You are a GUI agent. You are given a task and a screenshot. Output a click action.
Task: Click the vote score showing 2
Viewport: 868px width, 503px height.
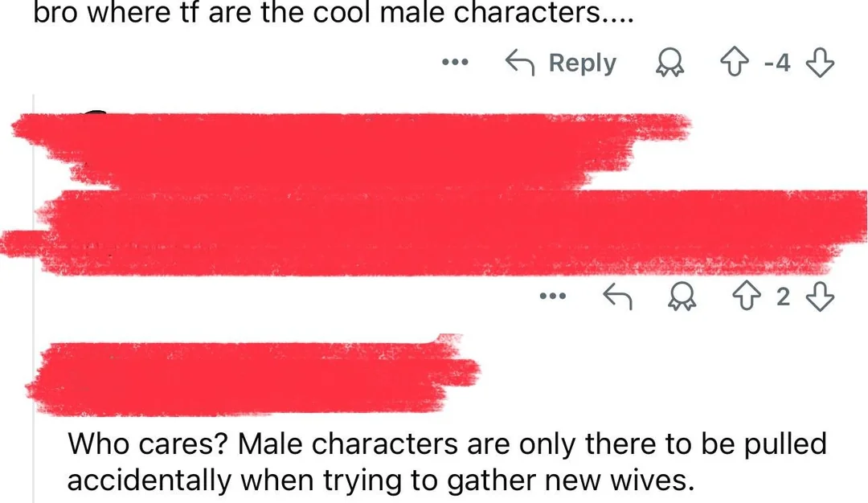pyautogui.click(x=783, y=297)
